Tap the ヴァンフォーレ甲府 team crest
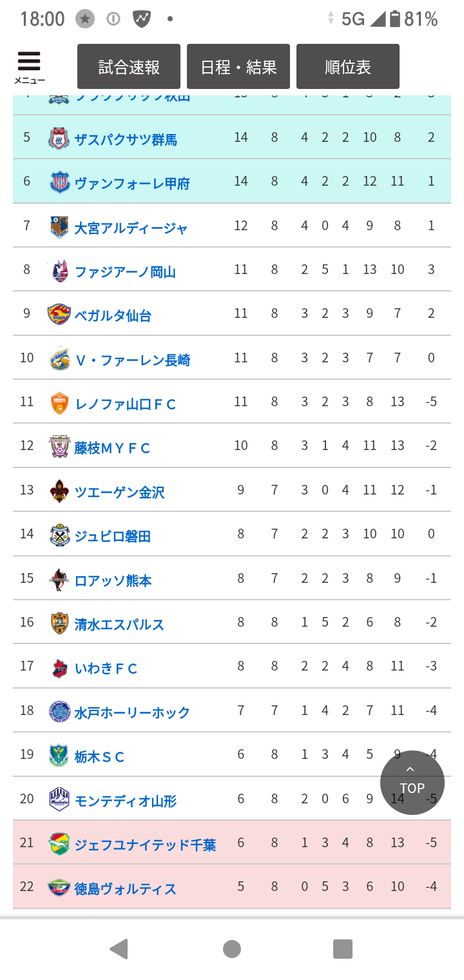The width and height of the screenshot is (464, 980). click(x=59, y=182)
